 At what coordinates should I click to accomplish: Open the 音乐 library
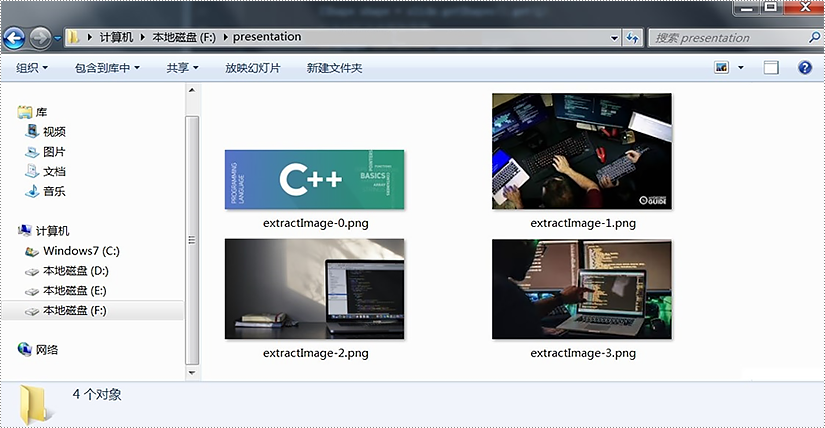pyautogui.click(x=54, y=191)
